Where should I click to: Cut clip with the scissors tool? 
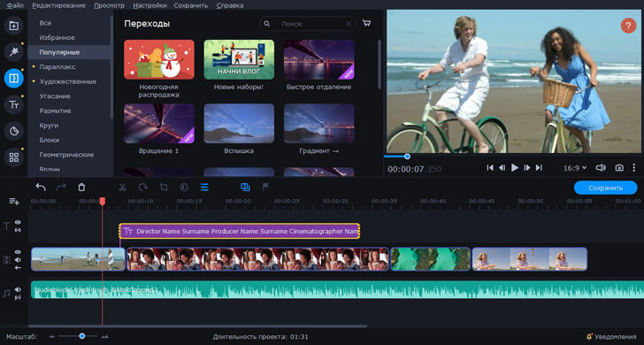pyautogui.click(x=122, y=188)
